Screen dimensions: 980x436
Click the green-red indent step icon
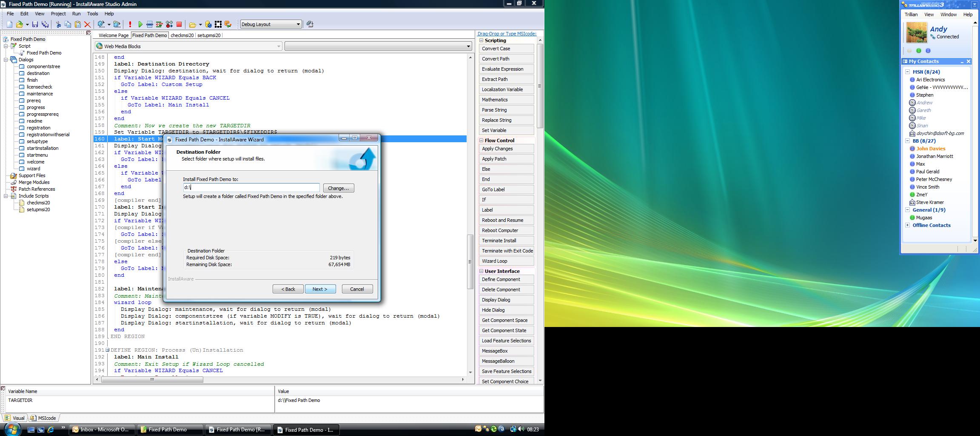pos(160,24)
